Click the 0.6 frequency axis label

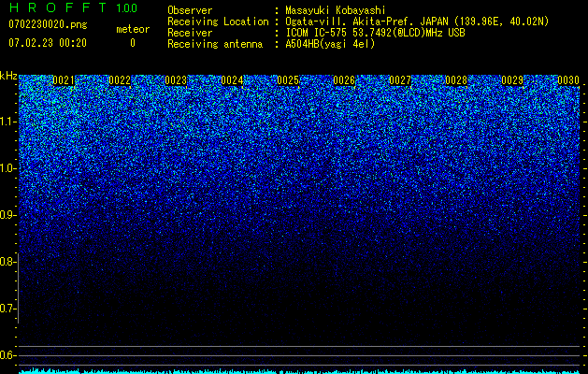pos(7,355)
